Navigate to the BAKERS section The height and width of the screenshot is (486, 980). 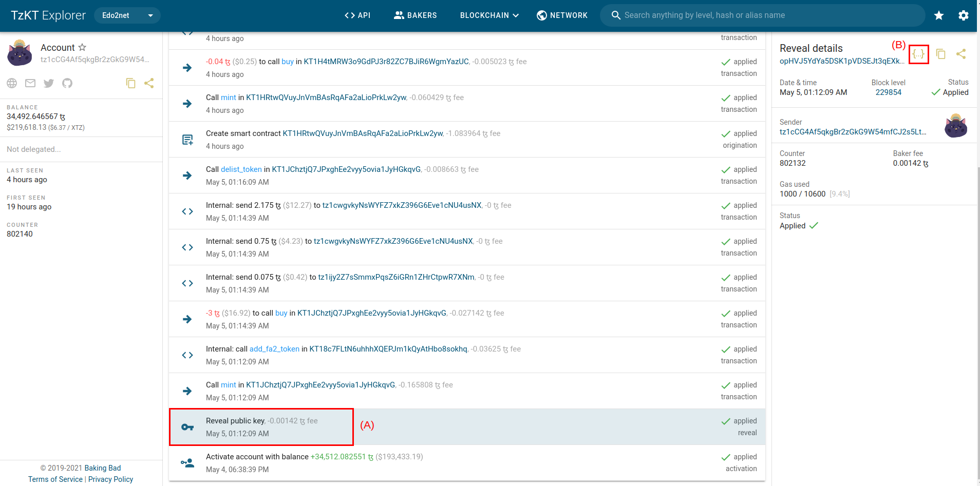point(416,15)
